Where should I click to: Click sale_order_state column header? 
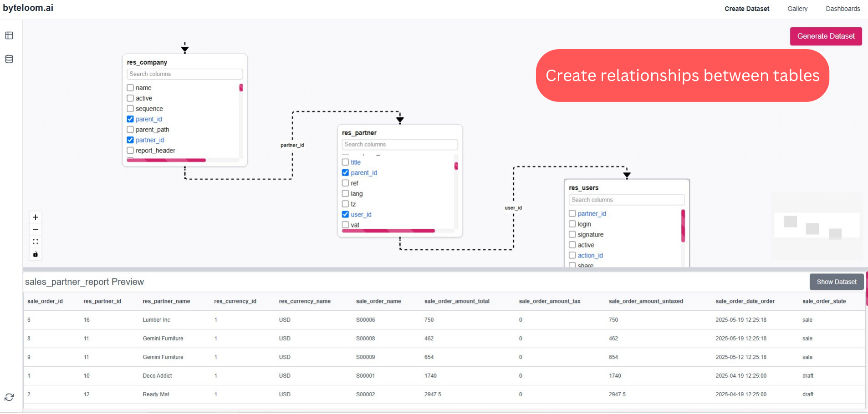pyautogui.click(x=824, y=302)
